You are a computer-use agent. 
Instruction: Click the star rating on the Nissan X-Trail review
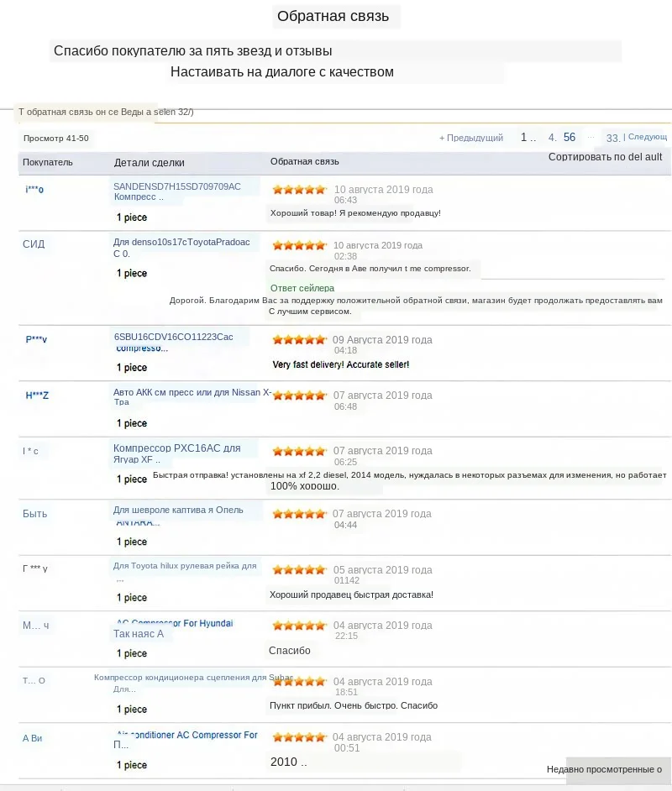[299, 395]
